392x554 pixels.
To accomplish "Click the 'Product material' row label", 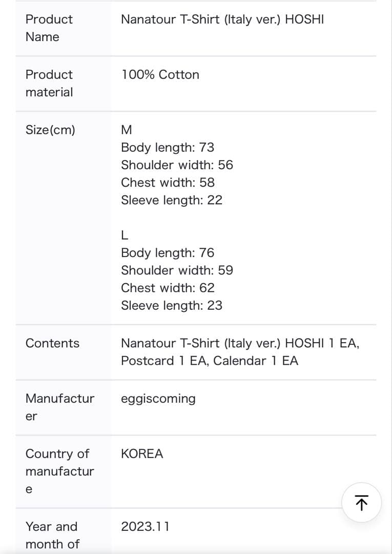I will pyautogui.click(x=49, y=84).
